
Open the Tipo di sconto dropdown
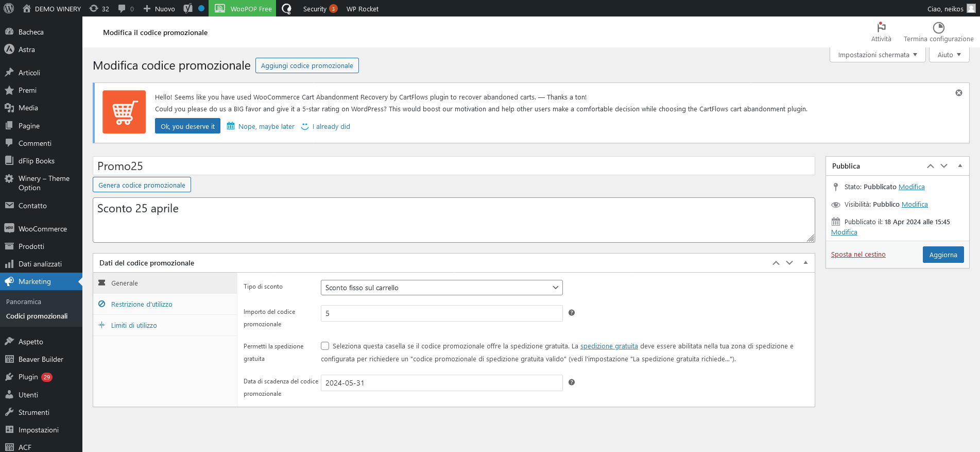(441, 288)
